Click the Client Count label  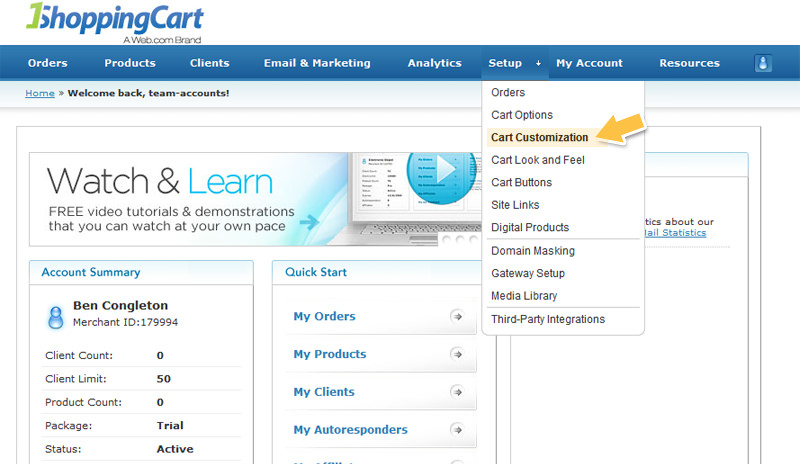point(79,355)
